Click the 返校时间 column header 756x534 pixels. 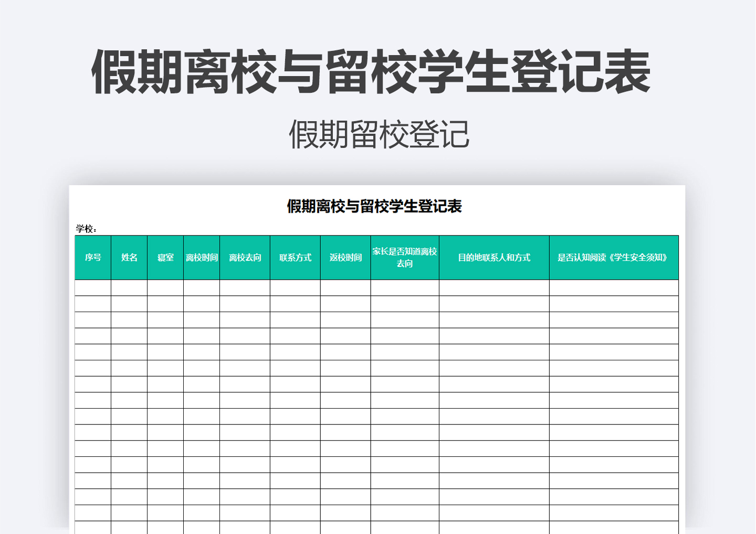coord(345,257)
